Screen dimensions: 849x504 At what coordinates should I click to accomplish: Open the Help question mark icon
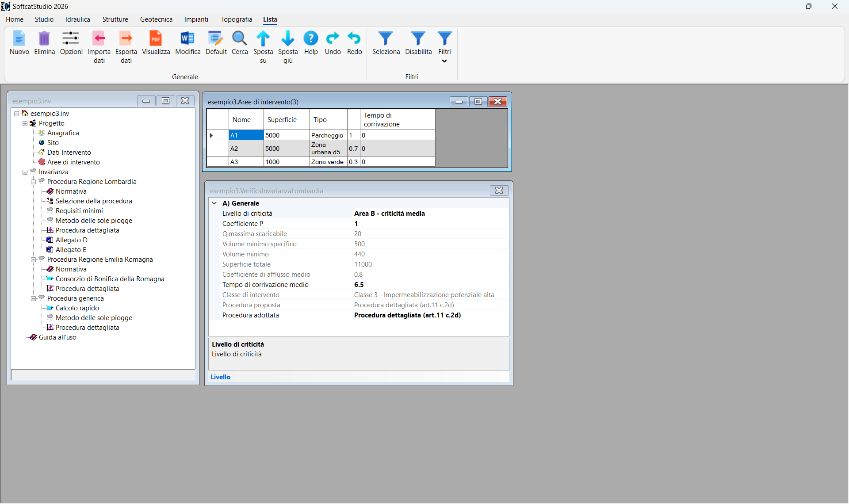(311, 38)
